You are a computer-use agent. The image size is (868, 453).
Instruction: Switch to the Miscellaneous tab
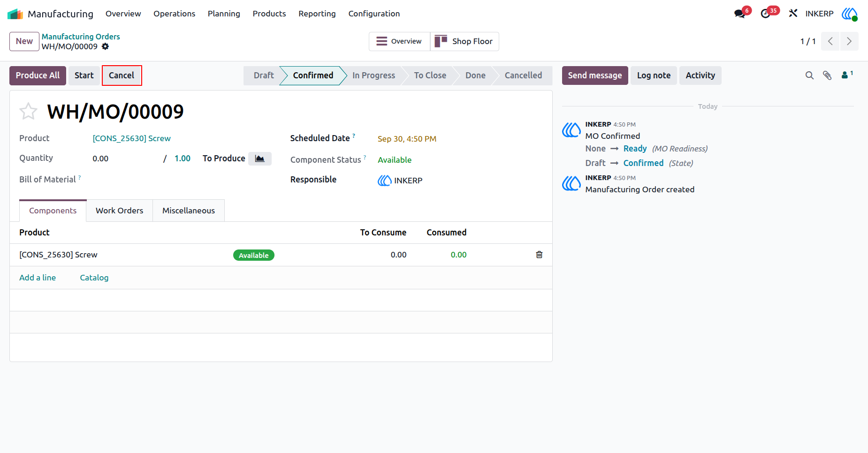pos(189,211)
